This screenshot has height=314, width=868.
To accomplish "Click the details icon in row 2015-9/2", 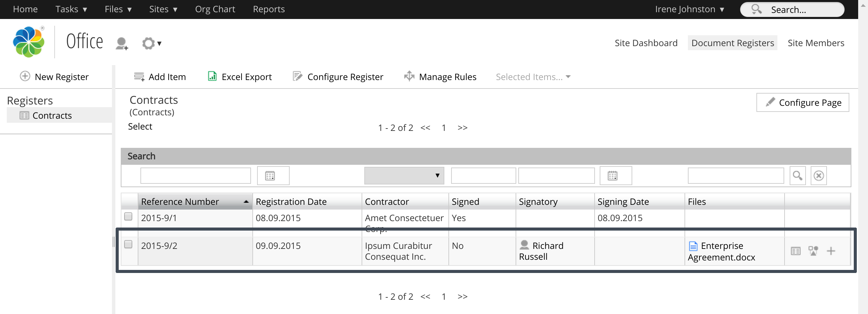I will [795, 251].
